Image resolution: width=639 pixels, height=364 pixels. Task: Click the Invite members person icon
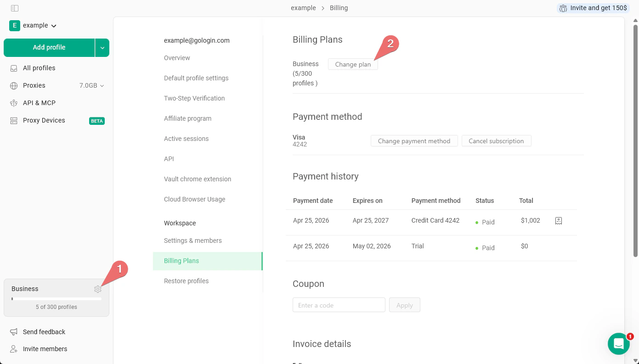14,349
